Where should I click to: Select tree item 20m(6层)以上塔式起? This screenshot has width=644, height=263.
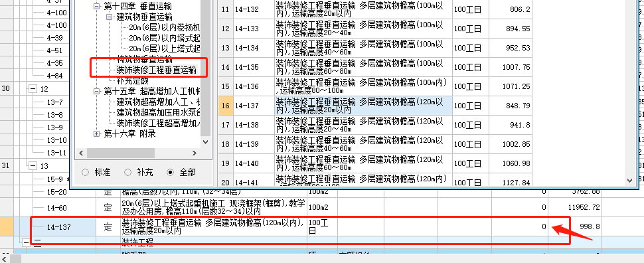pyautogui.click(x=164, y=49)
